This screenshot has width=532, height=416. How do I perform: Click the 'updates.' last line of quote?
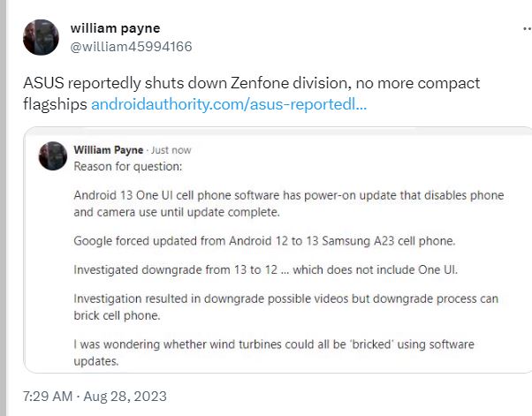coord(96,361)
